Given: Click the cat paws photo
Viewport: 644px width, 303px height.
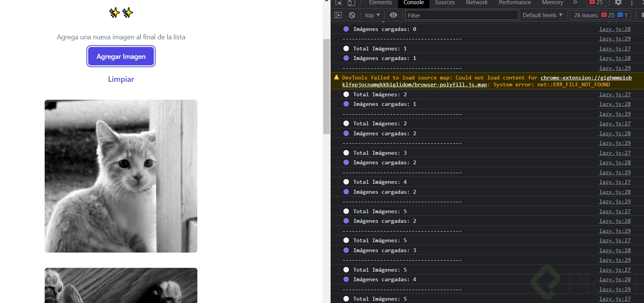Looking at the screenshot, I should 121,285.
